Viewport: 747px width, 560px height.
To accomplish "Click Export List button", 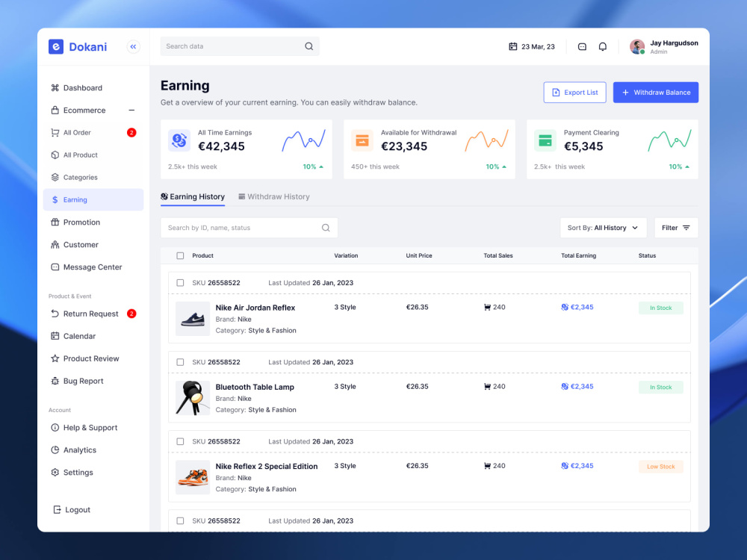I will [x=574, y=93].
